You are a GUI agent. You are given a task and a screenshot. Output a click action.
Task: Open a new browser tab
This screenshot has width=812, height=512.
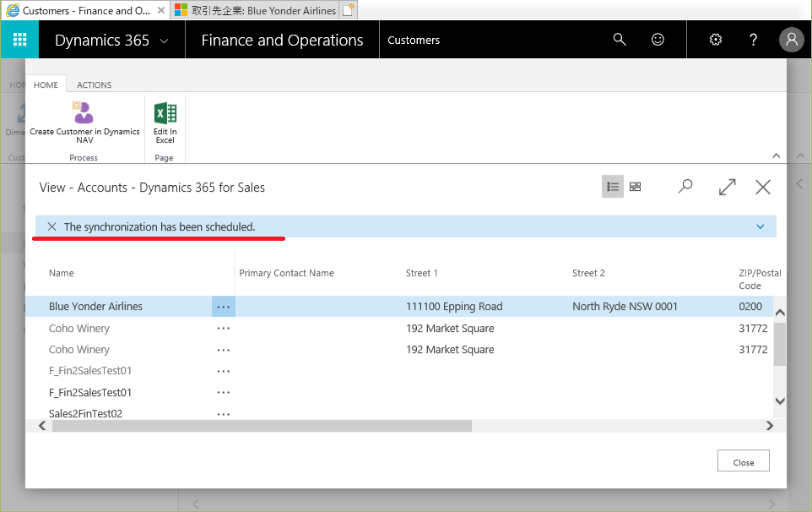tap(349, 10)
